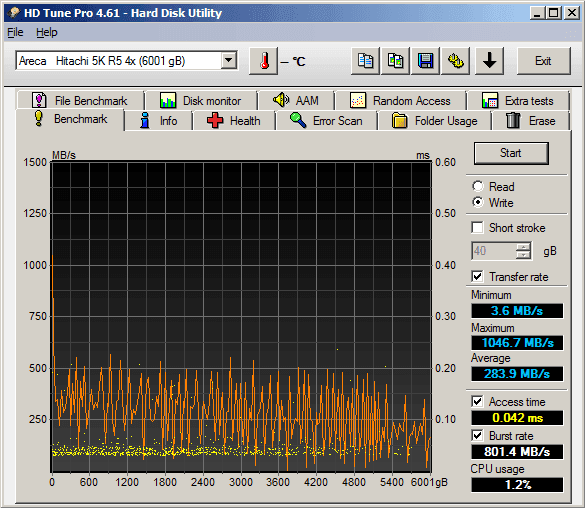Screen dimensions: 585x508
Task: Click the down arrow minimize-to-tray icon
Action: click(x=489, y=61)
